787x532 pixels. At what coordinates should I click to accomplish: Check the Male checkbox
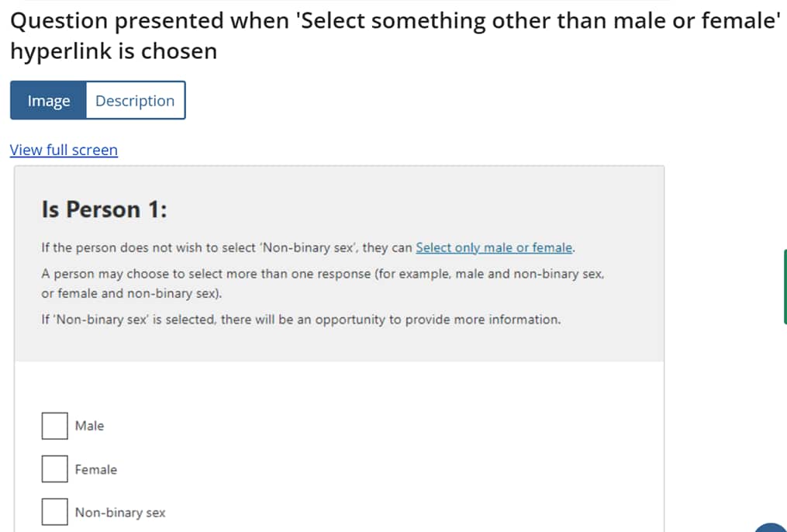(54, 425)
